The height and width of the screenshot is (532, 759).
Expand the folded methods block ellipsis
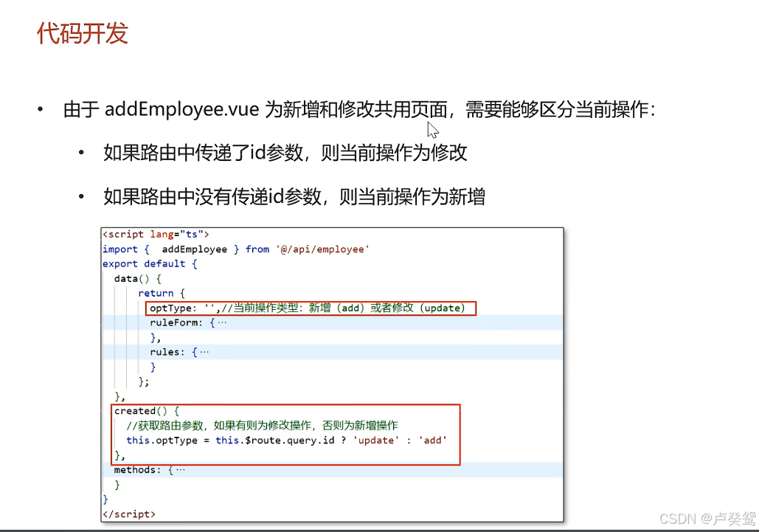pyautogui.click(x=181, y=470)
